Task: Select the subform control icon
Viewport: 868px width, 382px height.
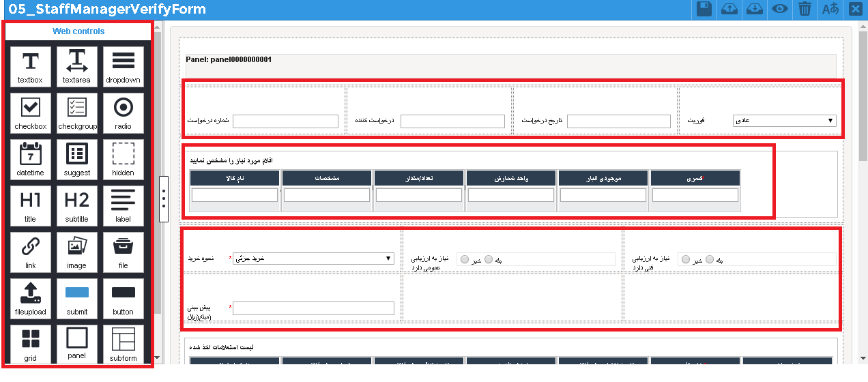Action: point(123,344)
